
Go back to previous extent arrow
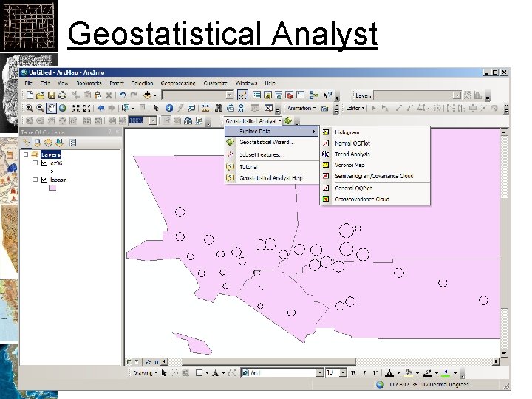100,108
